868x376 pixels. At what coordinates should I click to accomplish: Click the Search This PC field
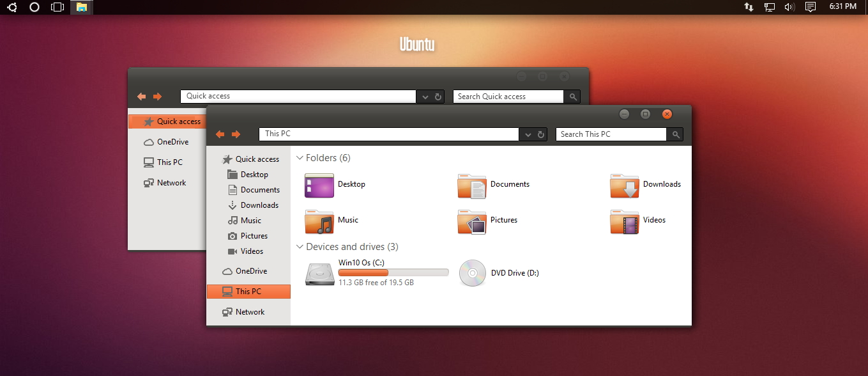(x=611, y=134)
